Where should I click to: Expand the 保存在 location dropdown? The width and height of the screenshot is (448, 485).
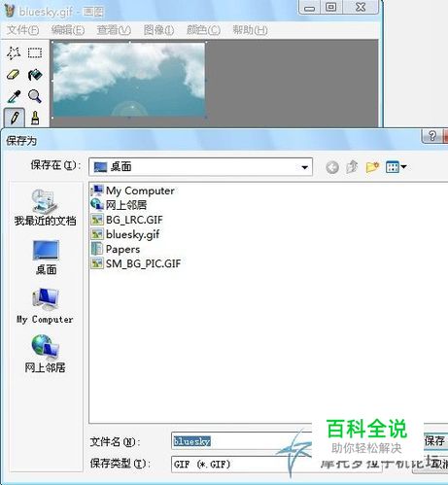click(x=304, y=167)
